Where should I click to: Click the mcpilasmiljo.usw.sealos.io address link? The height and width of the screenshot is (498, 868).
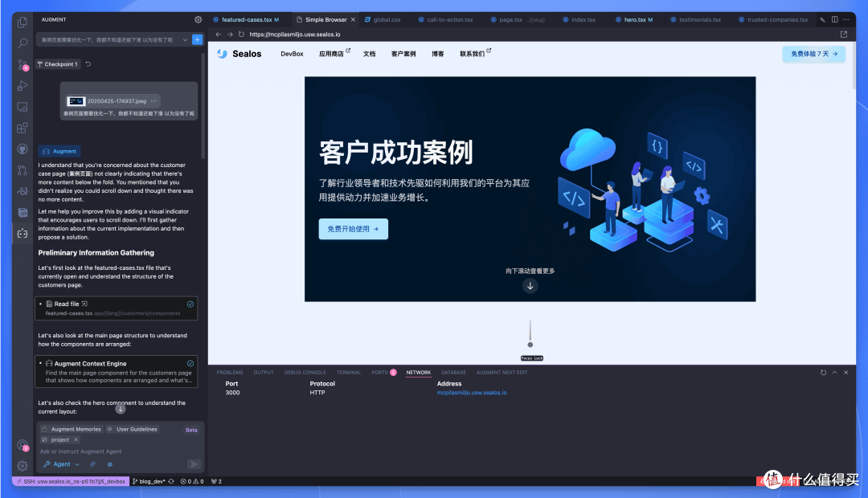(x=472, y=392)
